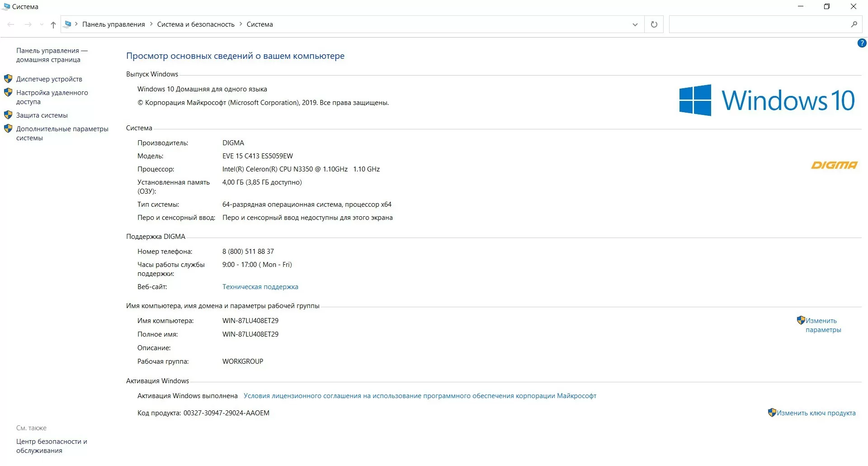Click the Windows 10 logo
Image resolution: width=868 pixels, height=466 pixels.
pos(767,100)
